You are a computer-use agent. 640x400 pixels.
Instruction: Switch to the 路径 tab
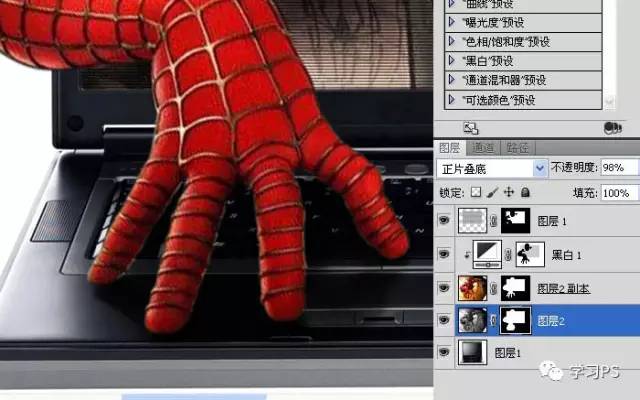pyautogui.click(x=518, y=148)
